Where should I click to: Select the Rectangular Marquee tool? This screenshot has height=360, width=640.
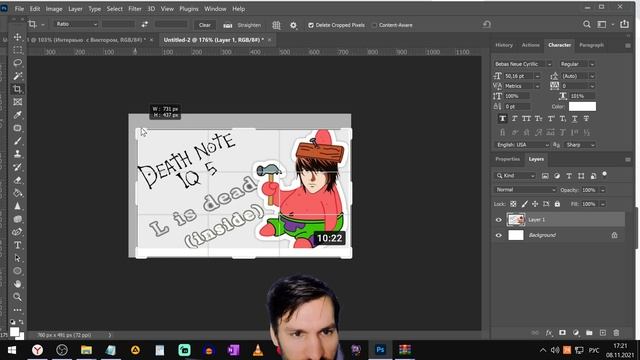click(x=17, y=50)
